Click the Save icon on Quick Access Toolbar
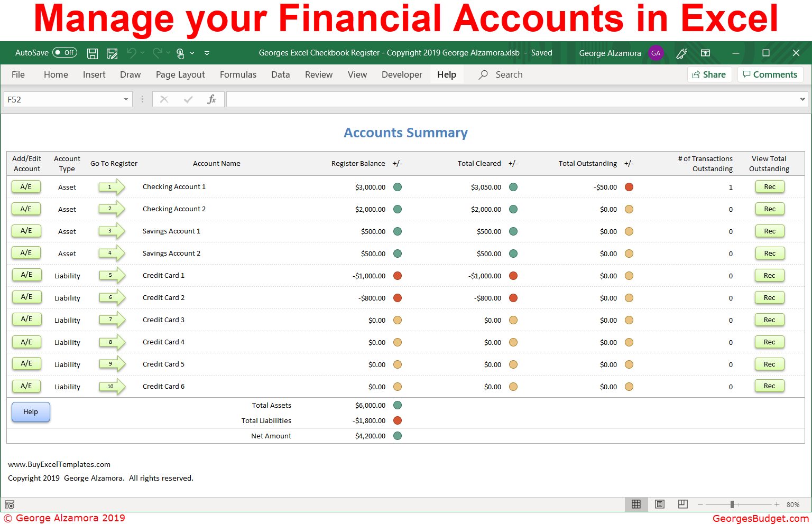The height and width of the screenshot is (525, 812). tap(93, 53)
